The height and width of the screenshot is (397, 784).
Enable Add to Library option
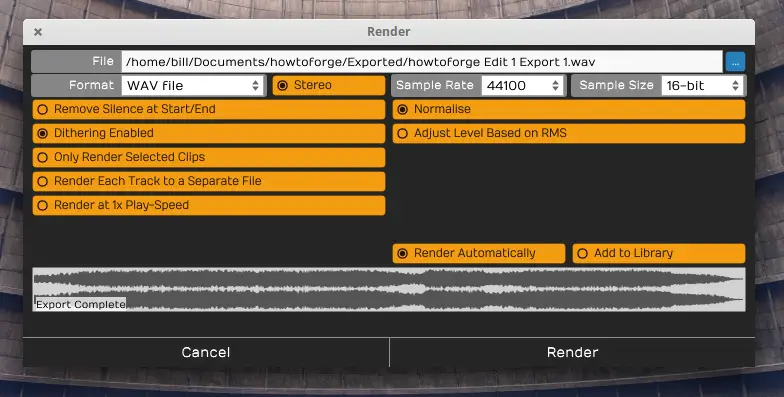(x=658, y=254)
